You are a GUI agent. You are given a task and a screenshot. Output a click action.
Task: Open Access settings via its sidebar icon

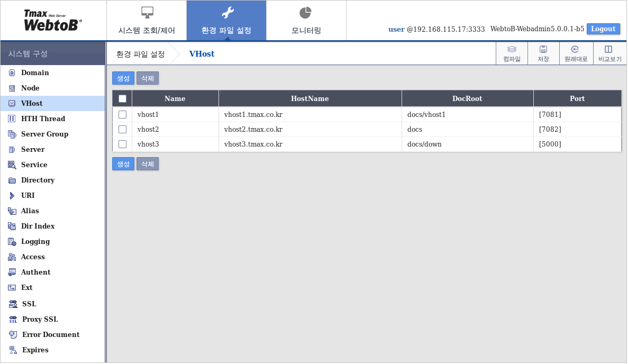[x=12, y=257]
